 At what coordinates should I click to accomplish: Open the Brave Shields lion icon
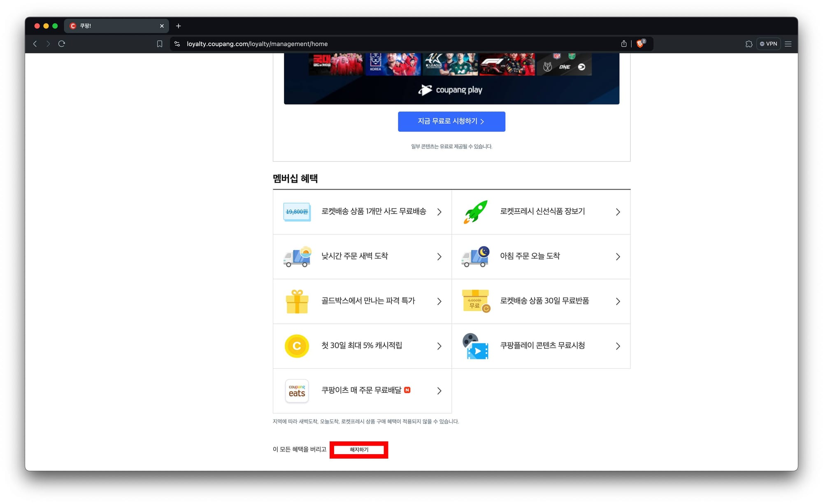point(641,44)
